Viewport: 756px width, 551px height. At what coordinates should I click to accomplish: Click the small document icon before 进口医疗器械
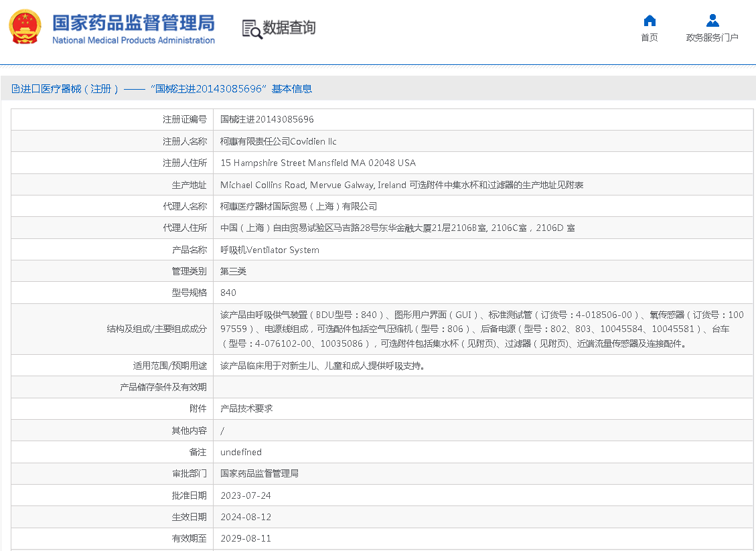click(x=15, y=89)
